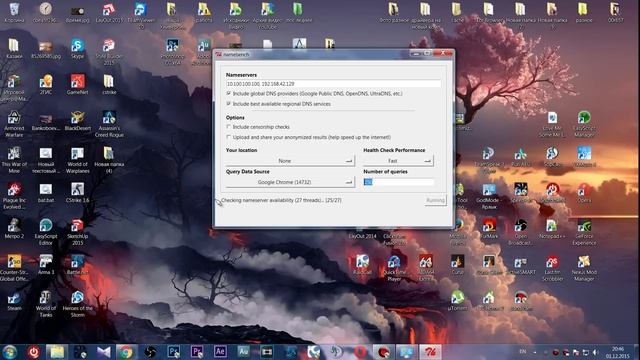The image size is (640, 360).
Task: Click the Running button in namebench
Action: (x=435, y=200)
